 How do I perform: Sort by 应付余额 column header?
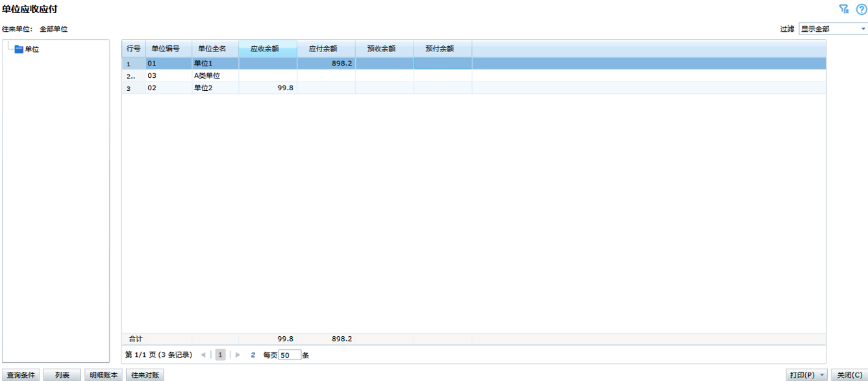pos(326,49)
